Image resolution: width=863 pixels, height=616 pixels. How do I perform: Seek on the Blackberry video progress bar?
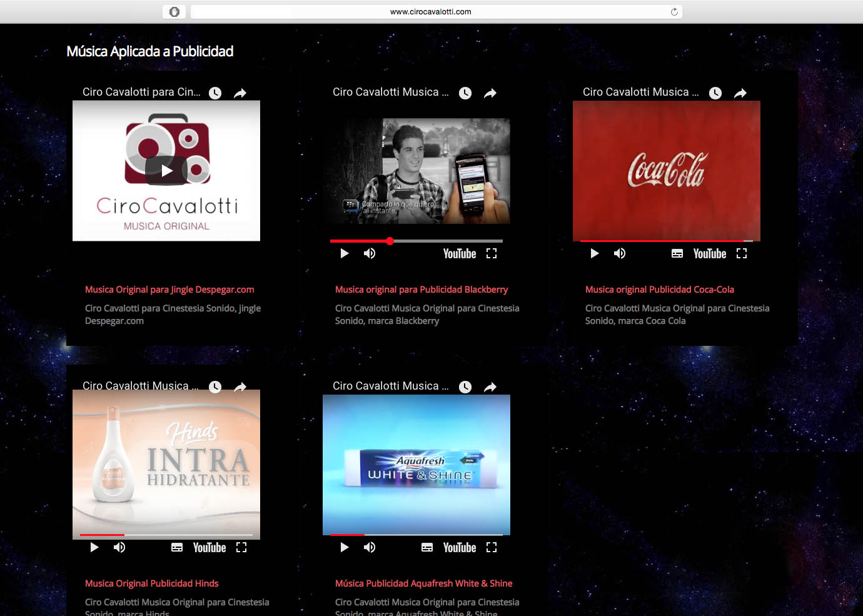[438, 241]
